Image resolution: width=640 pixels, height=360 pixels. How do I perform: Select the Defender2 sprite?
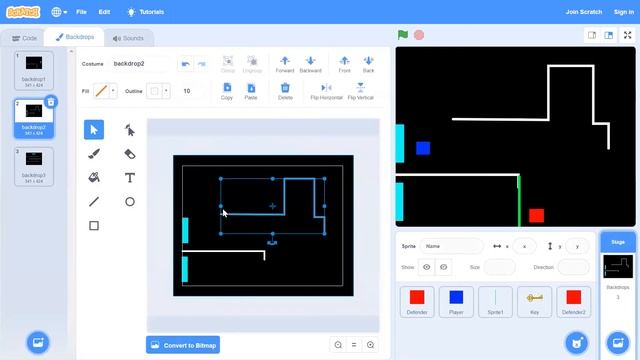point(573,302)
